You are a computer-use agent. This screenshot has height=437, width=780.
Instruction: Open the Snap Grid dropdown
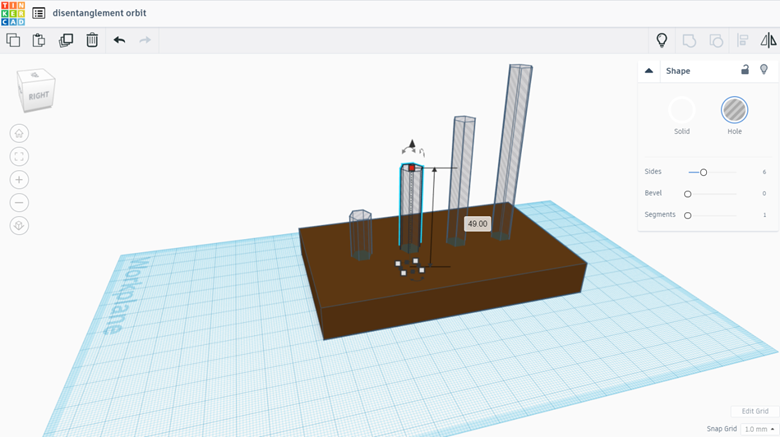(759, 429)
